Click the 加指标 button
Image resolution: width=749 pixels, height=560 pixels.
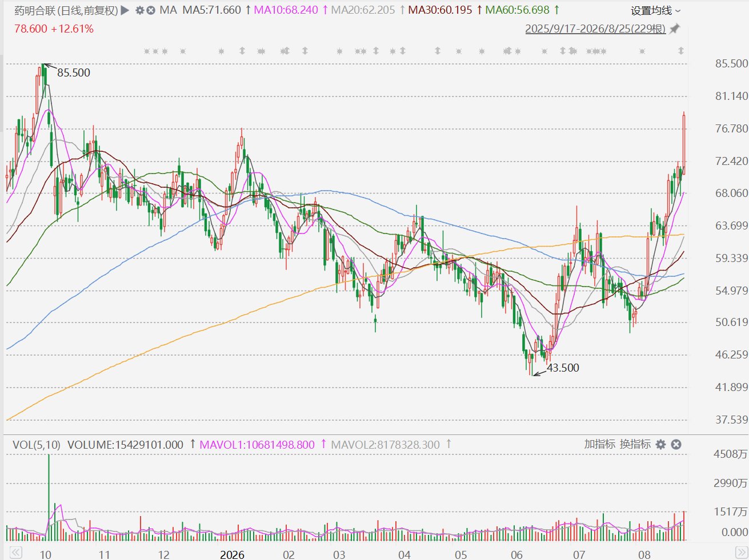(x=599, y=444)
